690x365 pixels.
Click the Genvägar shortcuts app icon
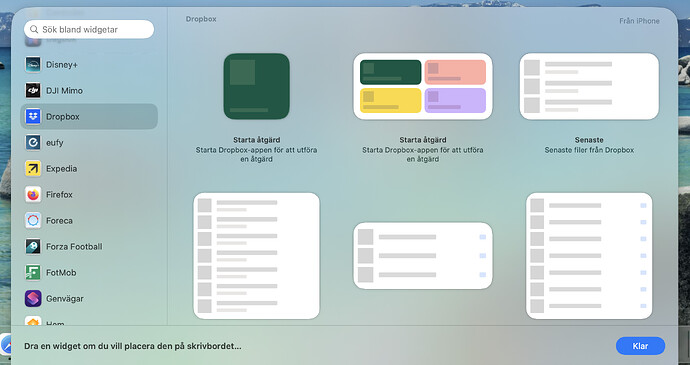tap(33, 299)
